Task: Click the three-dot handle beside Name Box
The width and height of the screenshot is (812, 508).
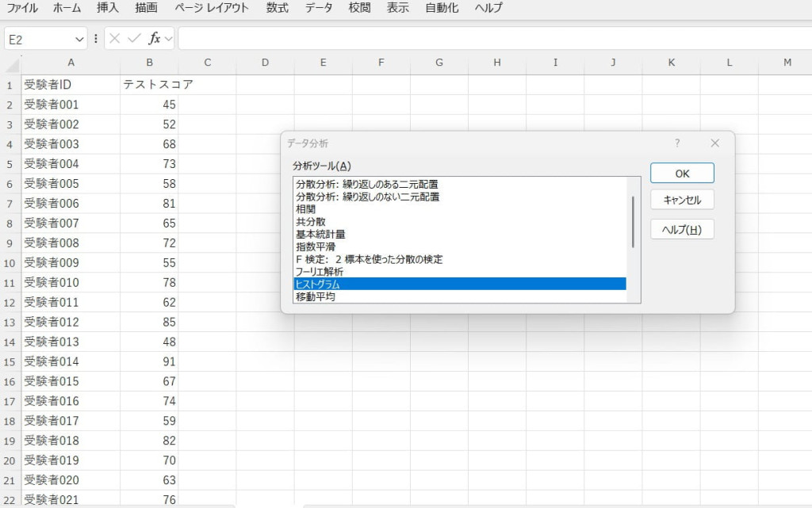Action: pyautogui.click(x=96, y=39)
